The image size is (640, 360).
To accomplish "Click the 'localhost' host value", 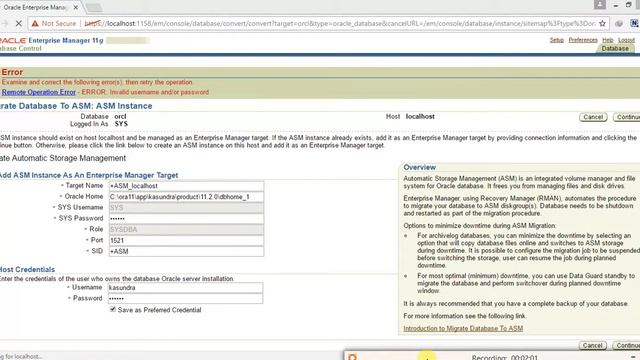I will click(420, 116).
